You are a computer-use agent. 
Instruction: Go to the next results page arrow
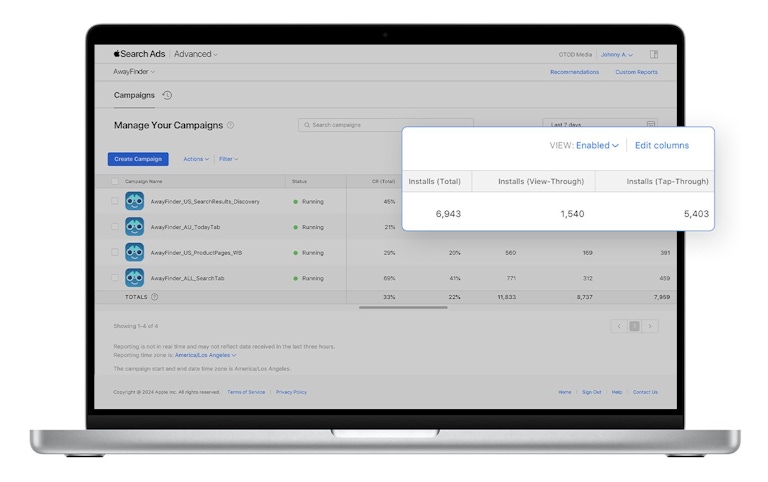tap(650, 326)
